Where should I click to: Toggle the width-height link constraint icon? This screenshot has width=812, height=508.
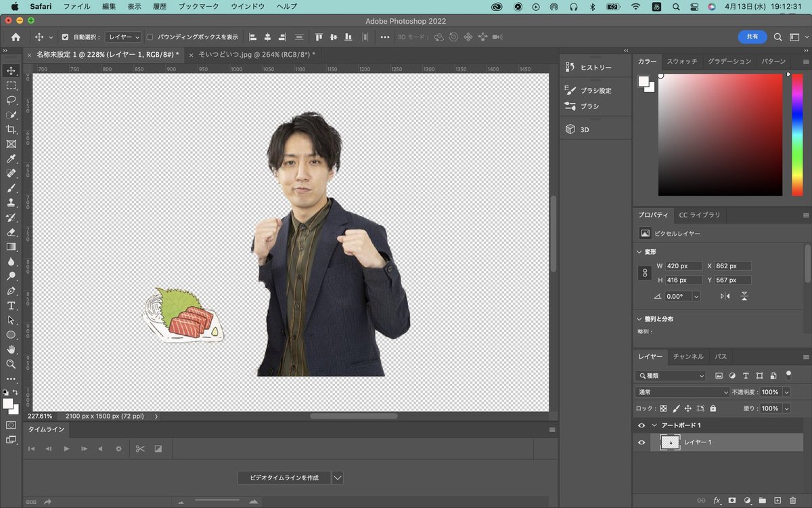[645, 273]
